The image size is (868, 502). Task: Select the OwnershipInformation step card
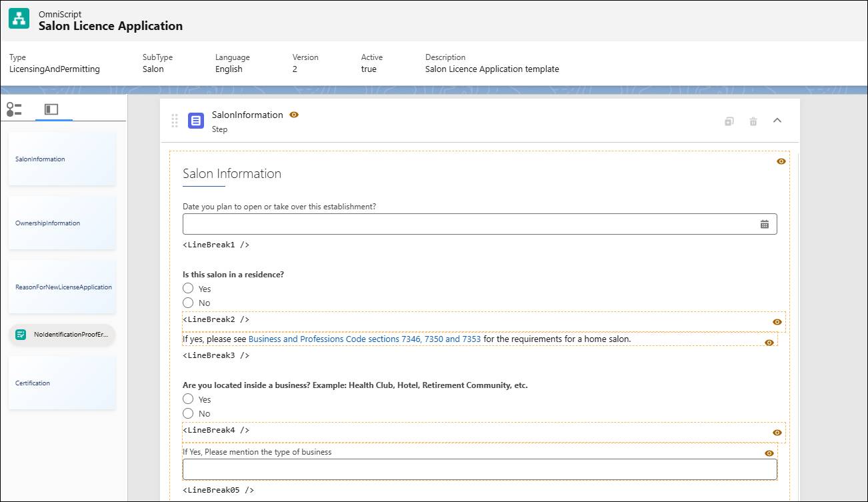click(x=62, y=223)
